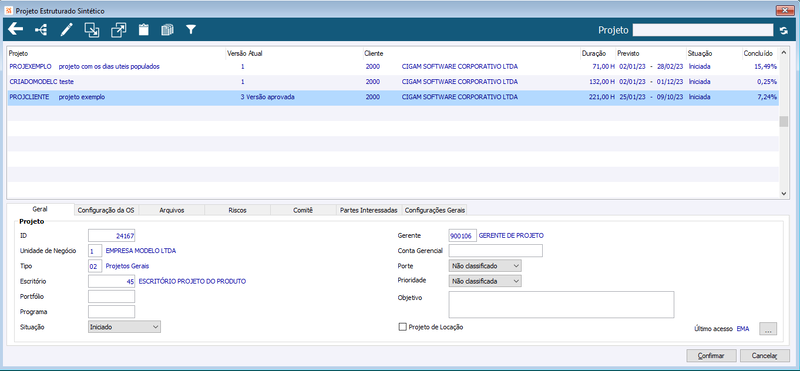
Task: Expand the Situação dropdown showing Iniciado
Action: tap(124, 327)
